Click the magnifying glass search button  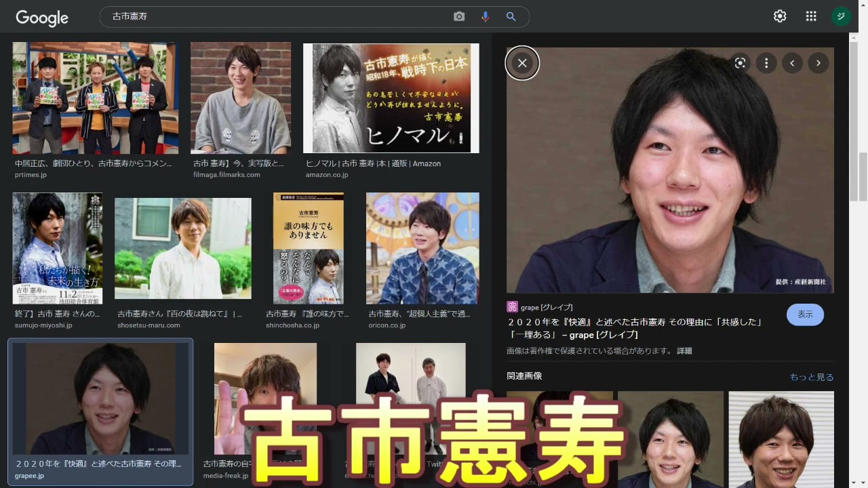coord(511,17)
